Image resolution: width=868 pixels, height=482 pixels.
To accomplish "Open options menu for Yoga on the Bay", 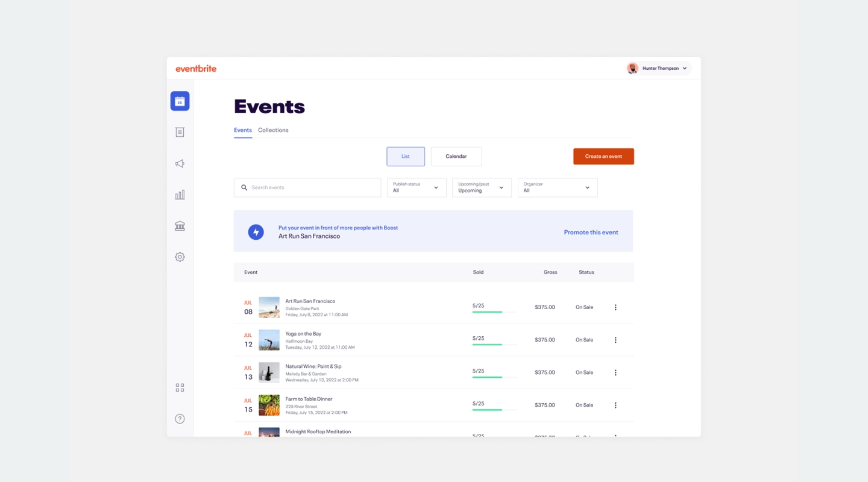I will [x=615, y=340].
